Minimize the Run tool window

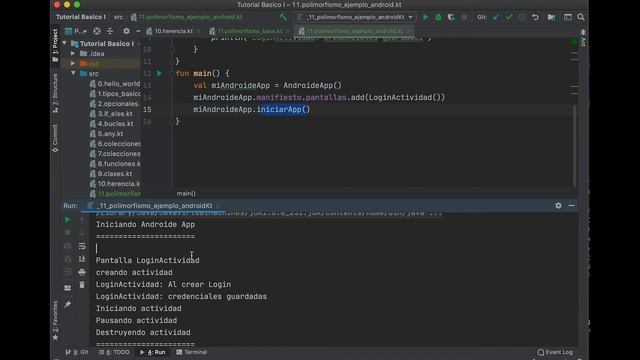pos(571,206)
